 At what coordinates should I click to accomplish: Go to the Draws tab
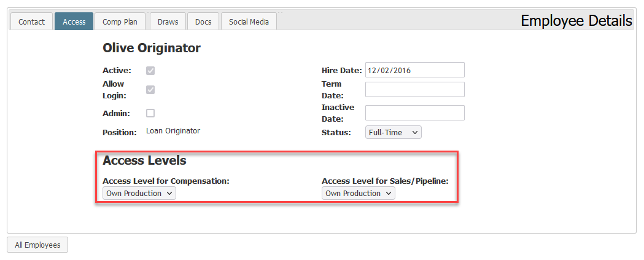168,22
